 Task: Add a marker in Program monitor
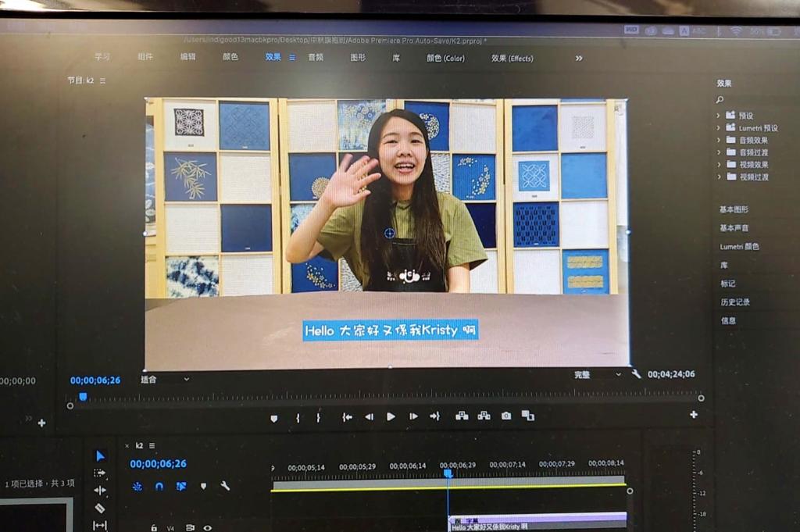coord(273,418)
